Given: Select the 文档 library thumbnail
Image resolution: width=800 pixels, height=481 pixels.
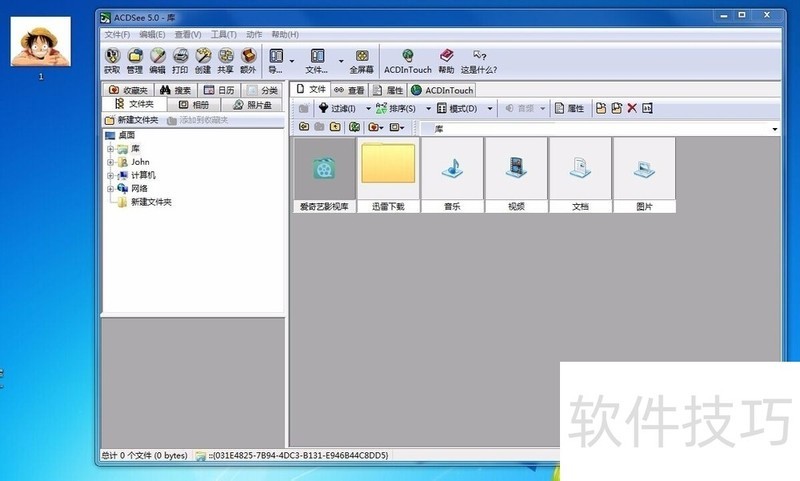Looking at the screenshot, I should (x=580, y=175).
